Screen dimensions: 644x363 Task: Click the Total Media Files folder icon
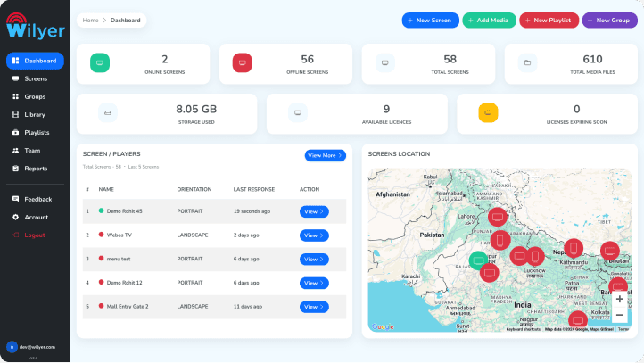point(527,62)
